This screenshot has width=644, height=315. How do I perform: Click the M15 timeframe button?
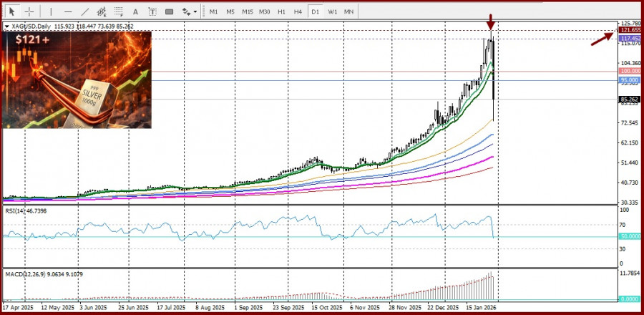pos(247,12)
